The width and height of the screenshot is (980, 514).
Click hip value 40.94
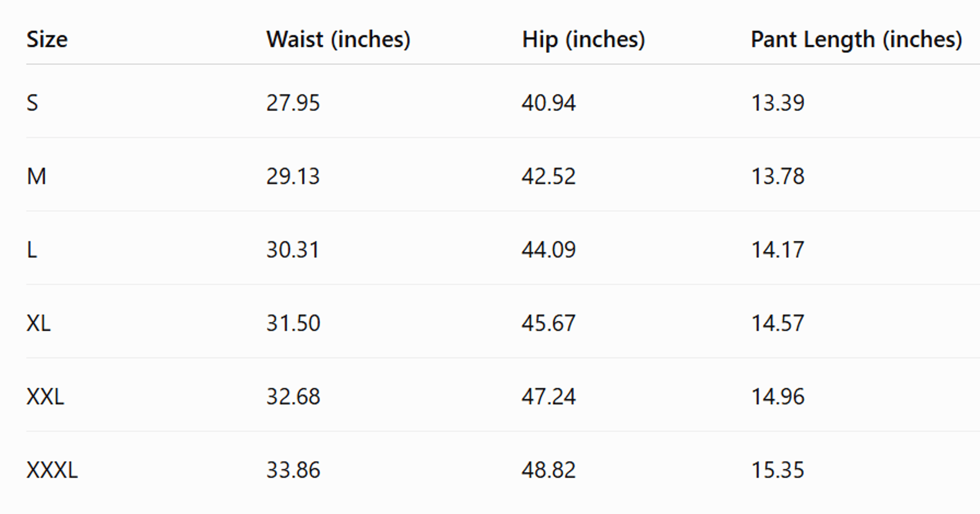pyautogui.click(x=549, y=103)
